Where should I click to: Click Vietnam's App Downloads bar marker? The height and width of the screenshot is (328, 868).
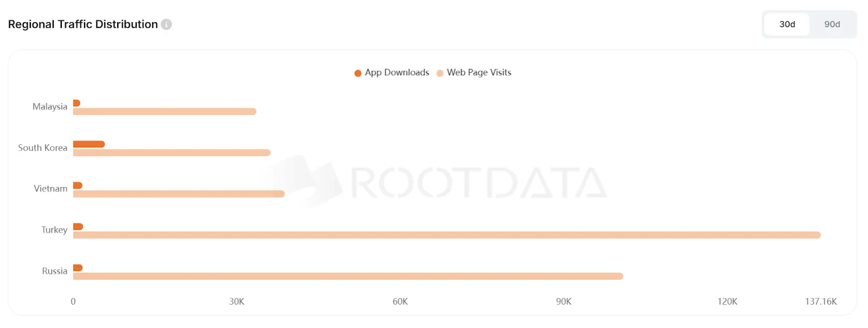tap(76, 185)
